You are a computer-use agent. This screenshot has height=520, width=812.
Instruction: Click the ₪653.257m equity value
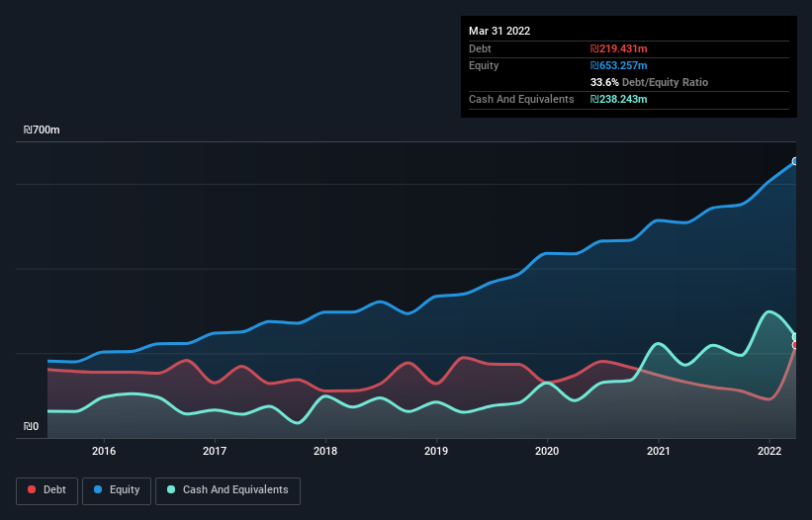click(619, 65)
